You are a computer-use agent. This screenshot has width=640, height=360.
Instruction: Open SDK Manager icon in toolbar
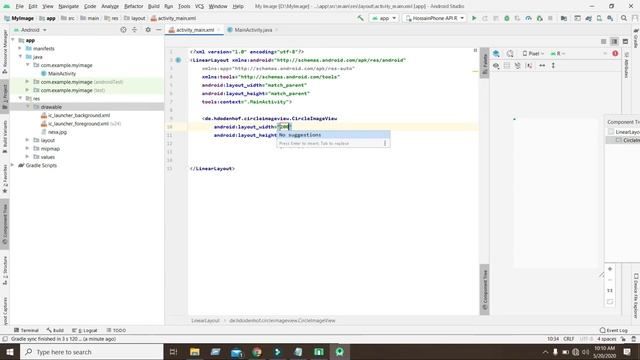(x=610, y=18)
